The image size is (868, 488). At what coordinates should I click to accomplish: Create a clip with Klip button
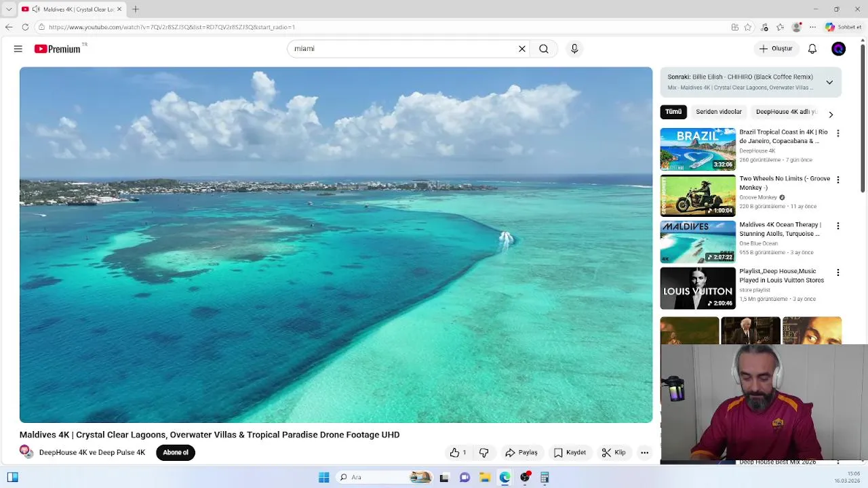pos(614,453)
